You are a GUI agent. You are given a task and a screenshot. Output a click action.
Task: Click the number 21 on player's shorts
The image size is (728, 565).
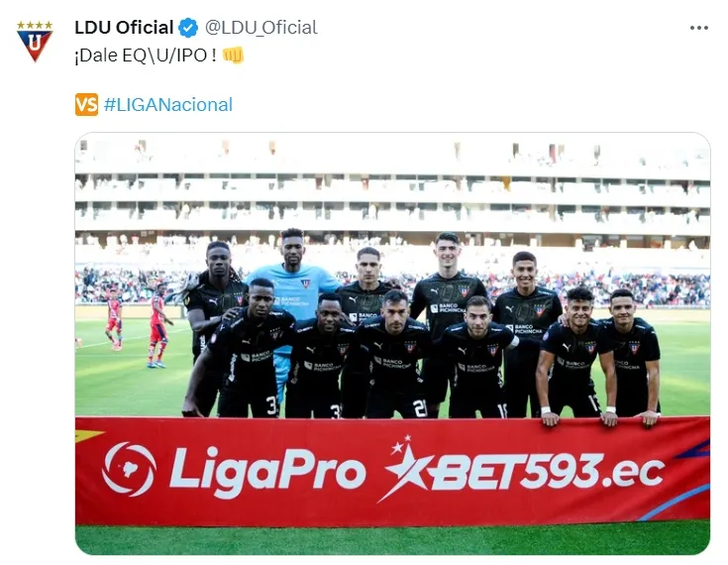(x=419, y=408)
